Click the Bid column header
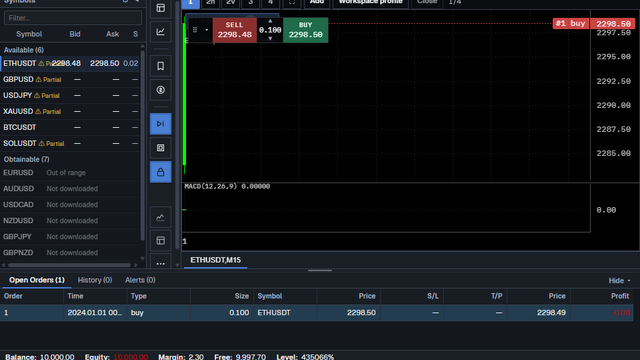 pos(75,34)
